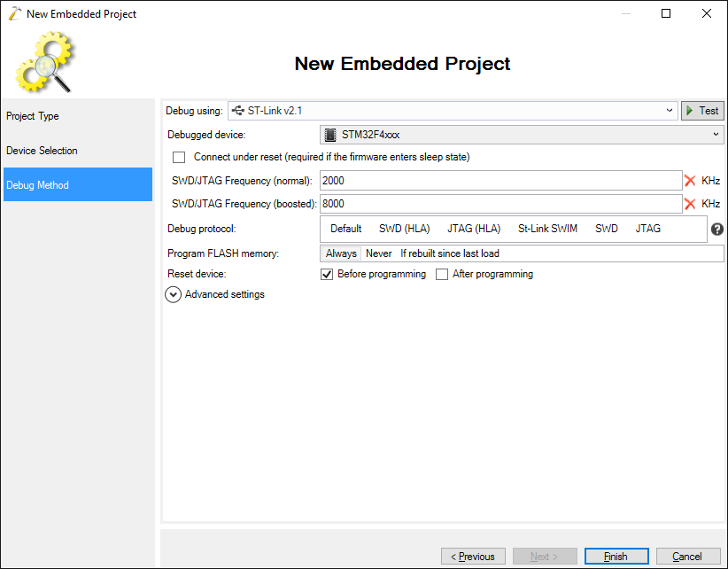The height and width of the screenshot is (569, 728).
Task: Click the hammer icon in title bar
Action: tap(14, 13)
